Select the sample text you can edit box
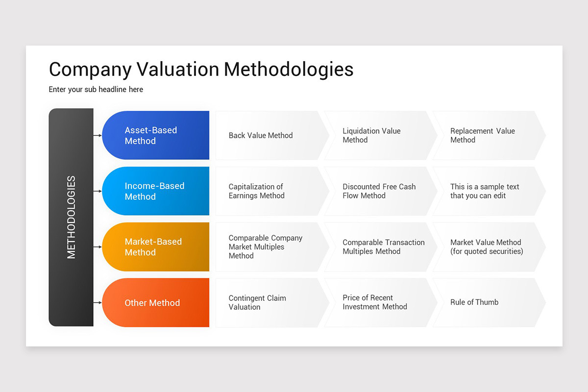This screenshot has width=588, height=392. (x=489, y=191)
